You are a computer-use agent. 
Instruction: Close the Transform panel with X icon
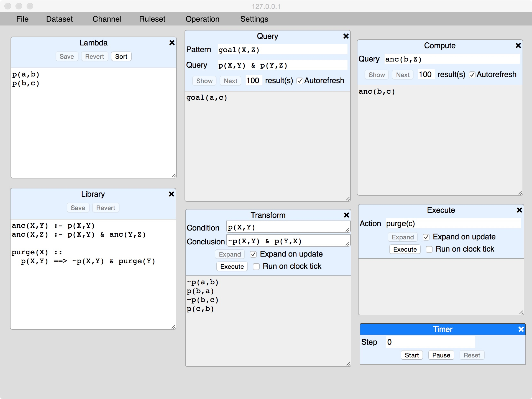point(346,215)
